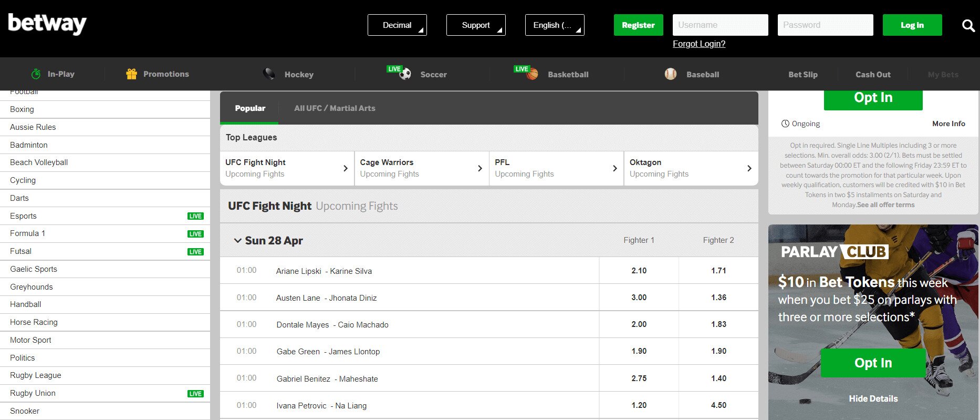Focus the Password field
980x420 pixels.
click(826, 25)
